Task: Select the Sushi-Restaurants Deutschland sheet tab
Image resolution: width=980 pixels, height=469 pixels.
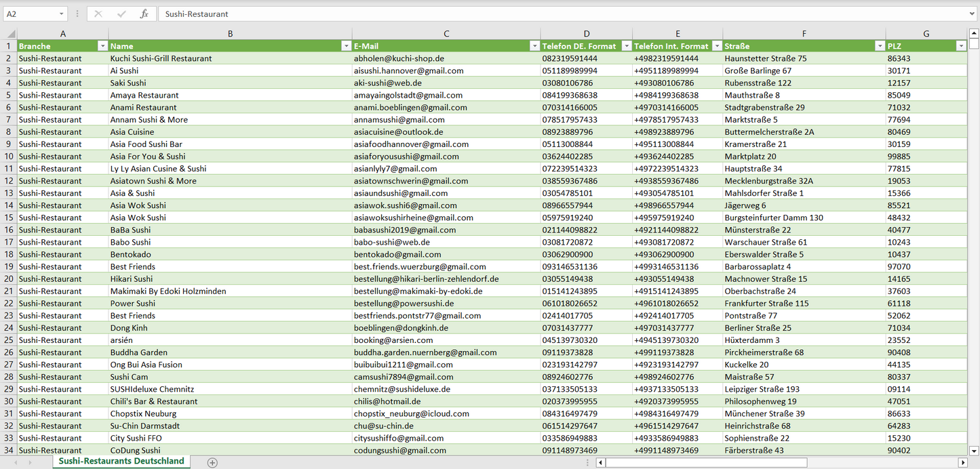Action: coord(121,461)
